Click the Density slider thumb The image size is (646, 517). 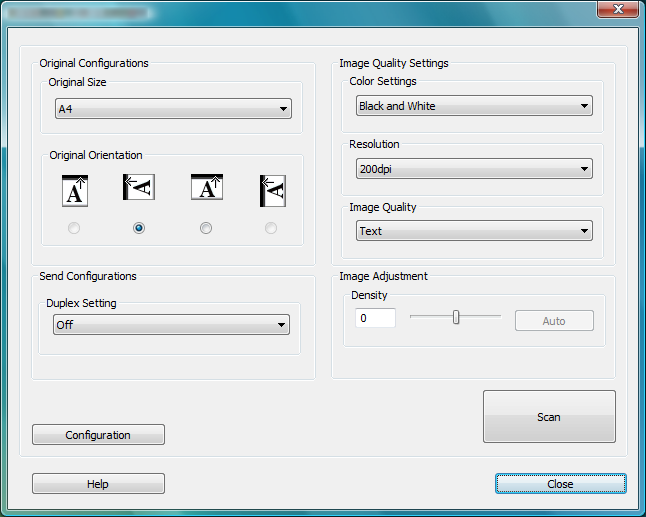click(456, 317)
